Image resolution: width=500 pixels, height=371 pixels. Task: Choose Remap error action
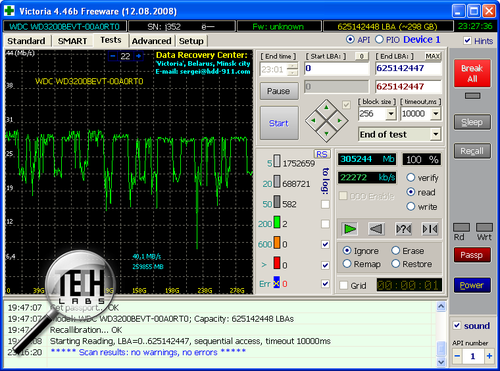[347, 264]
